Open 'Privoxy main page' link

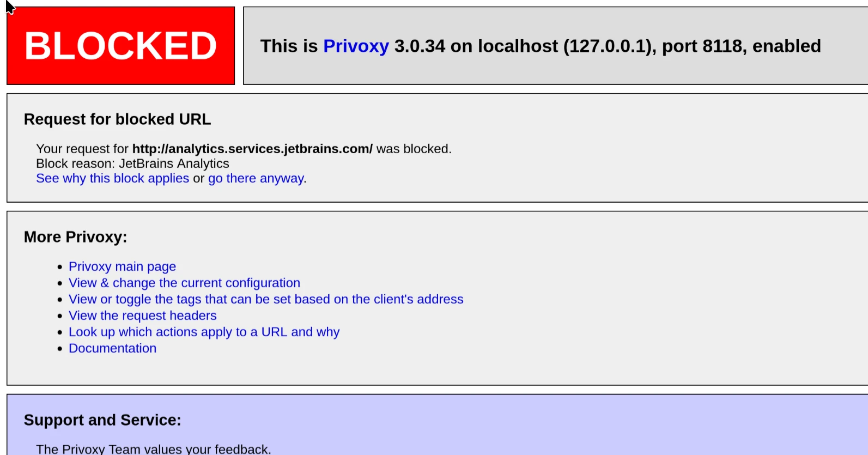coord(122,266)
